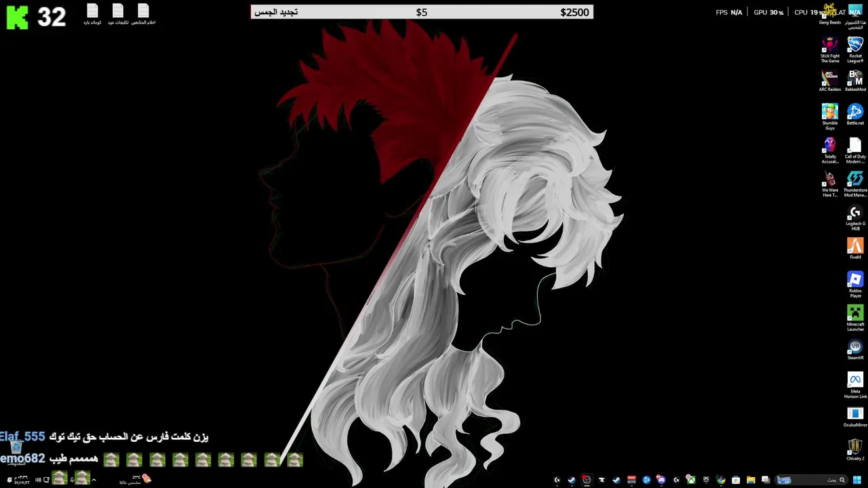The height and width of the screenshot is (488, 868).
Task: Open the 'كوماند باره' text file
Action: [92, 14]
